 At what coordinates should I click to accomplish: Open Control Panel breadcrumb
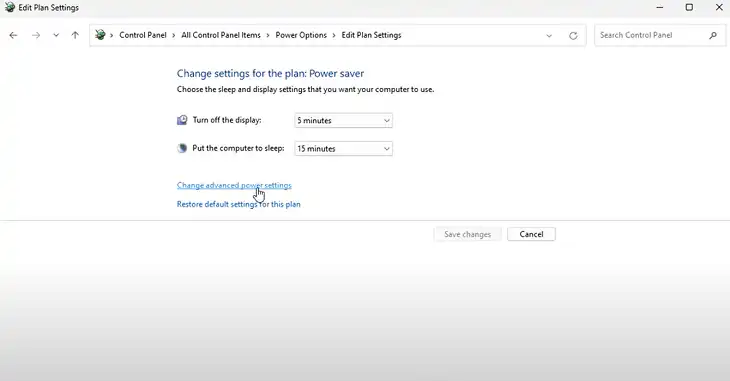142,35
